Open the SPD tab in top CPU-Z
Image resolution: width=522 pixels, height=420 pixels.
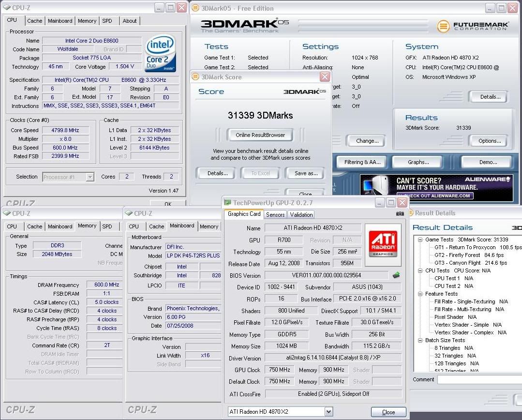(x=107, y=21)
